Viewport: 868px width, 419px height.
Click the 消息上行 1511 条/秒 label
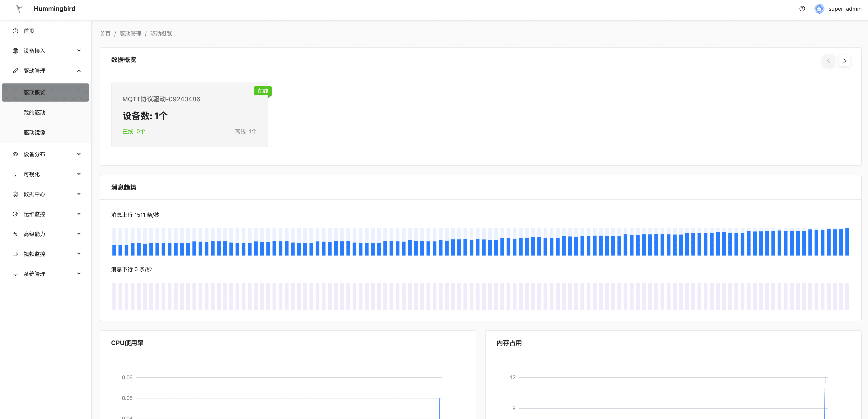pyautogui.click(x=135, y=215)
